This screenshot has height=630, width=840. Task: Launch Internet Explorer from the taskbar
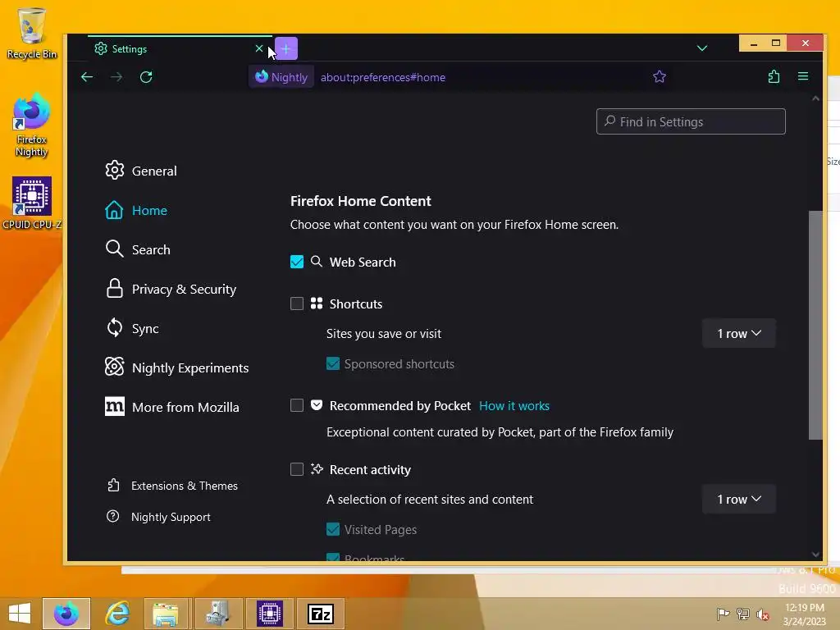coord(117,614)
